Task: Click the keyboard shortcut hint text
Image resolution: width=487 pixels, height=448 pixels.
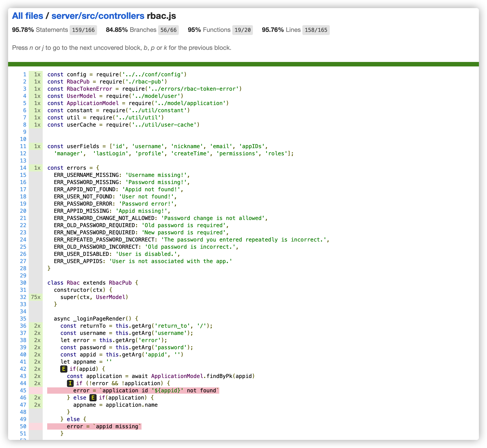Action: [122, 48]
